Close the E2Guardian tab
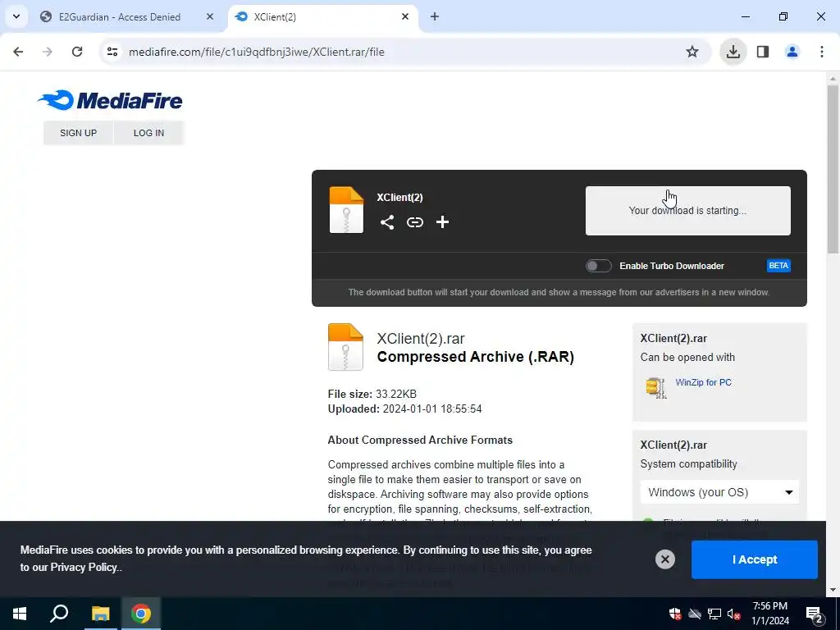This screenshot has width=840, height=630. pyautogui.click(x=210, y=16)
